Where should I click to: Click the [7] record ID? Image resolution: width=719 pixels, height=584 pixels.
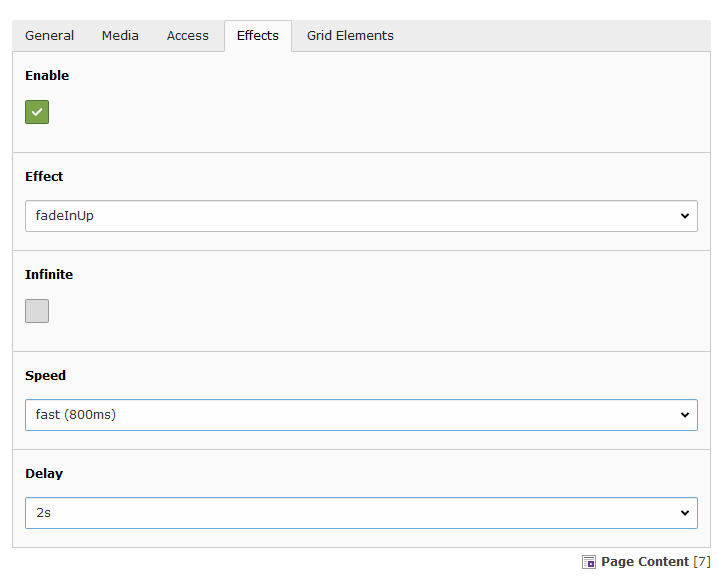pyautogui.click(x=702, y=562)
